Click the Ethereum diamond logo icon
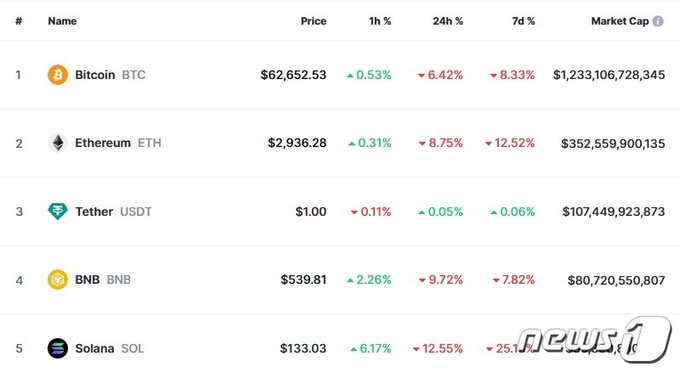The width and height of the screenshot is (680, 373). tap(58, 143)
